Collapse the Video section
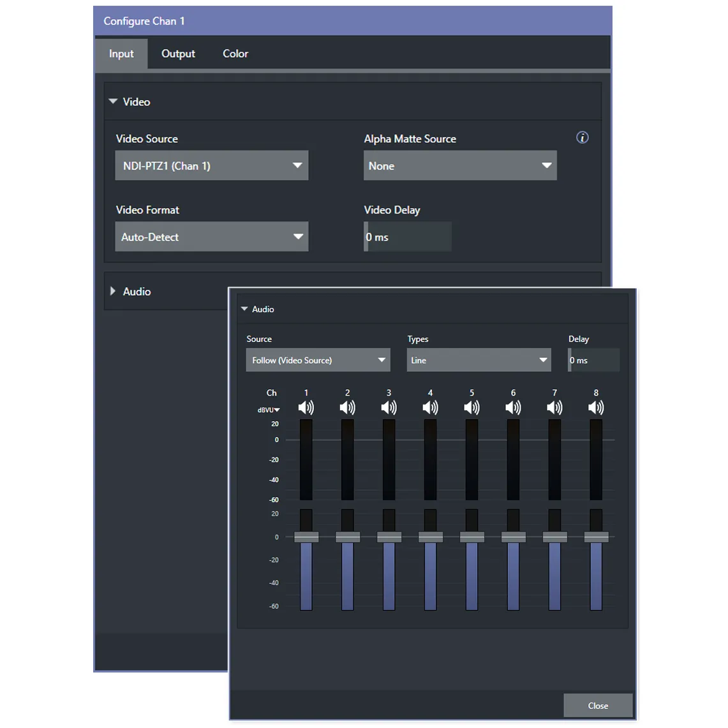The height and width of the screenshot is (728, 728). click(x=113, y=101)
